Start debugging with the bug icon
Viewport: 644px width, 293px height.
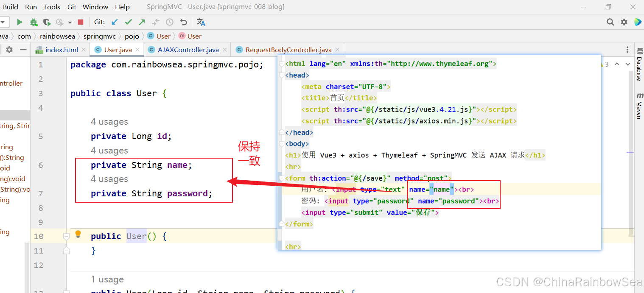tap(34, 22)
